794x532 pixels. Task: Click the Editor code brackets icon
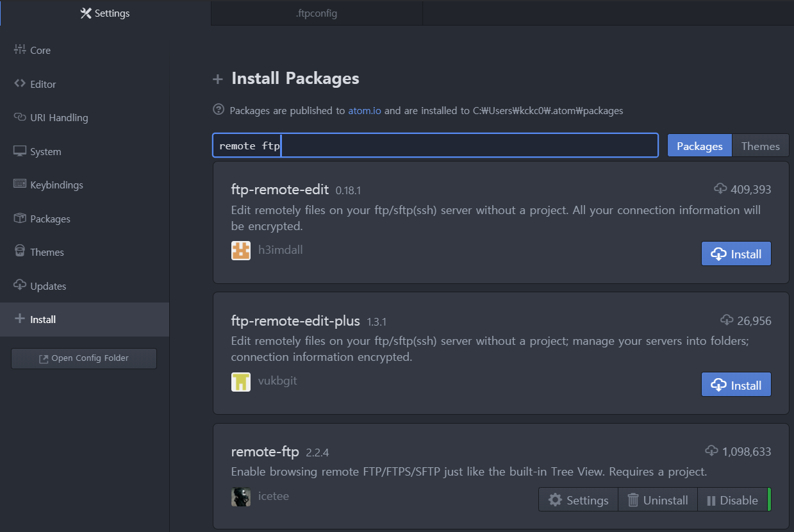pos(19,83)
